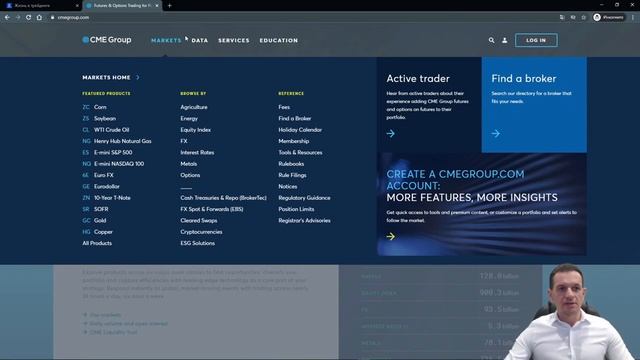The width and height of the screenshot is (640, 360).
Task: Click the Find a broker arrow icon
Action: 496,133
